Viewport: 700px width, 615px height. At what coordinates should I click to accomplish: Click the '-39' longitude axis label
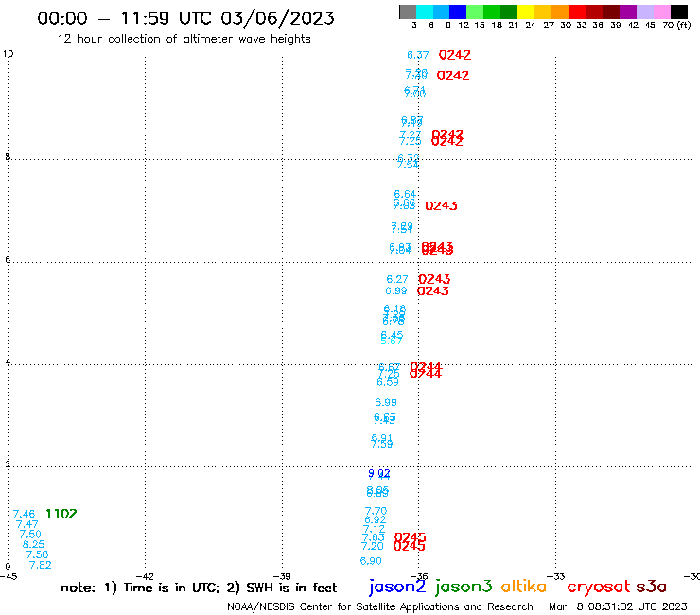pyautogui.click(x=282, y=576)
